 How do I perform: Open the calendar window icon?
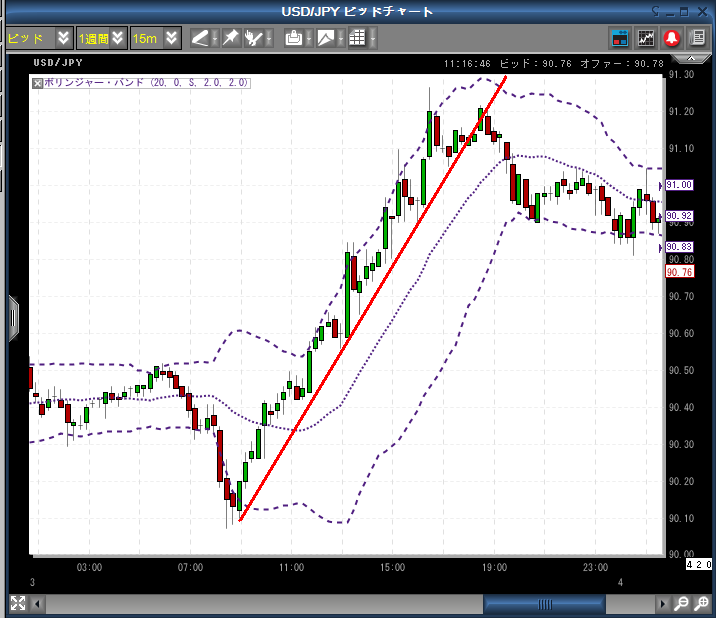tap(620, 38)
